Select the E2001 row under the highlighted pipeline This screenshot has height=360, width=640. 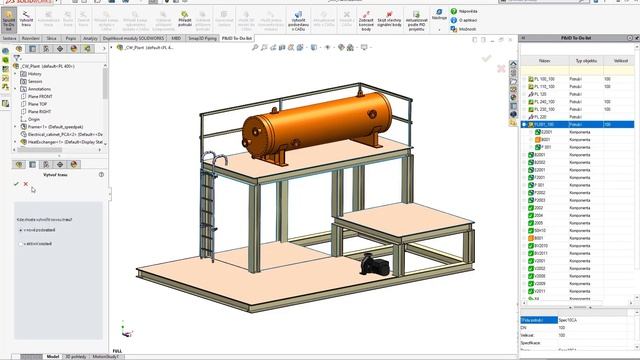click(x=577, y=132)
